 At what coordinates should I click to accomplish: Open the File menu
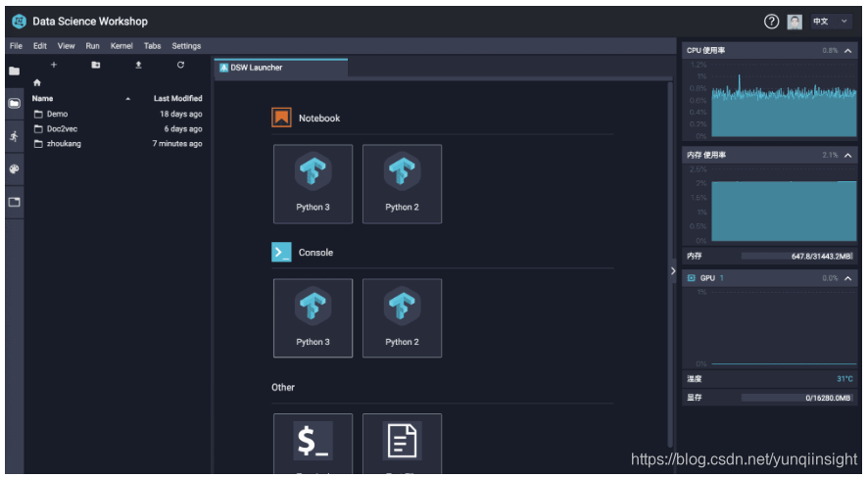click(16, 46)
